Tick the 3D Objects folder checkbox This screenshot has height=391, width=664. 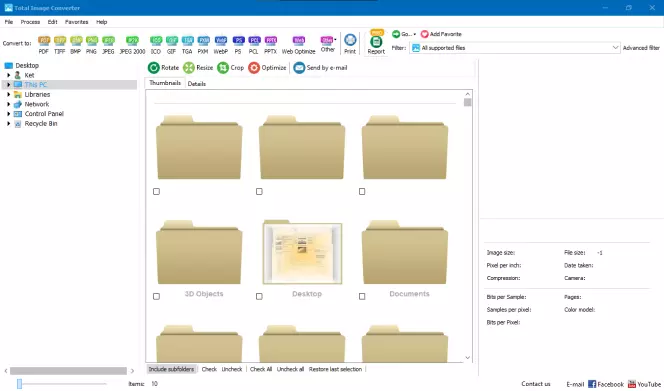(156, 297)
